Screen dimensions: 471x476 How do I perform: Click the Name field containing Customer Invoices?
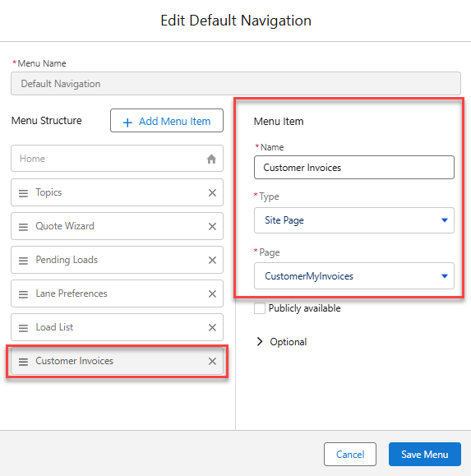click(x=353, y=167)
